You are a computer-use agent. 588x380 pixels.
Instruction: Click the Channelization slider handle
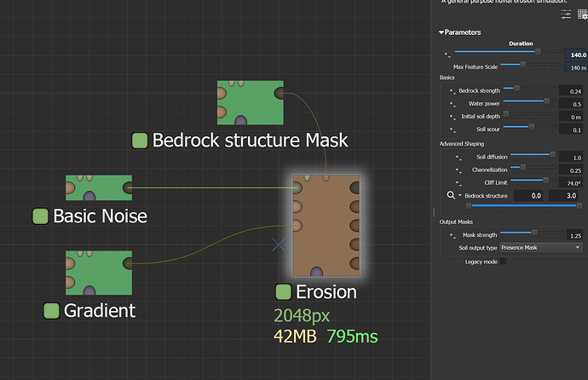[522, 167]
